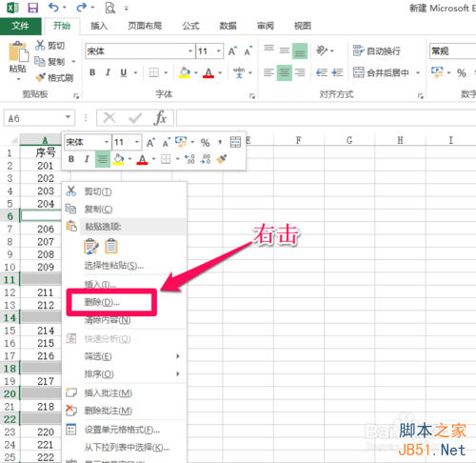Click the Borders icon in ribbon
This screenshot has width=476, height=463.
[x=154, y=72]
